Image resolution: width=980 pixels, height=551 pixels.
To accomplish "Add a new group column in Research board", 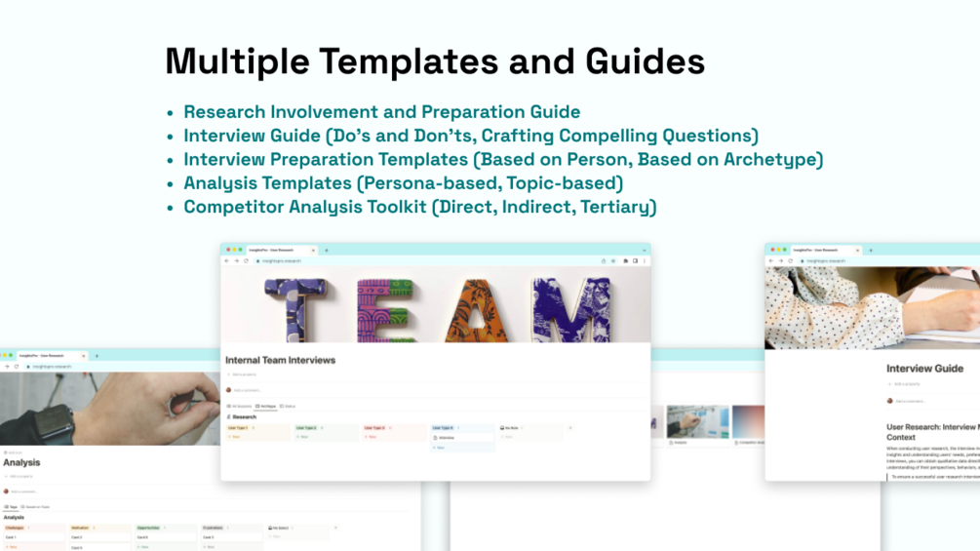I will 570,428.
